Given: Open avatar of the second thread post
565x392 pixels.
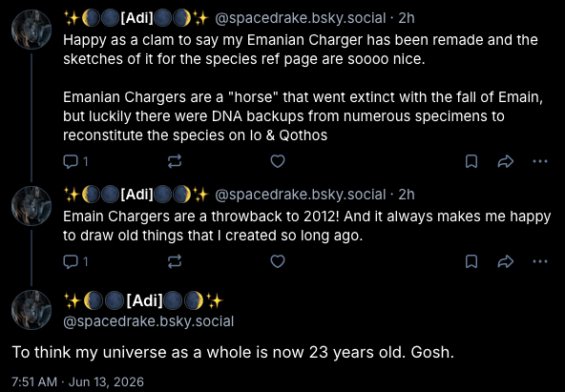Looking at the screenshot, I should pyautogui.click(x=31, y=206).
